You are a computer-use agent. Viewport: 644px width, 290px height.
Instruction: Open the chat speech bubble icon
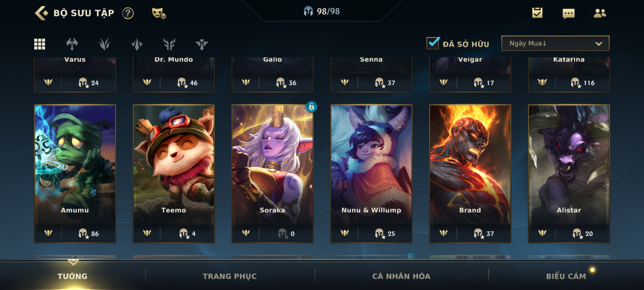pos(569,13)
